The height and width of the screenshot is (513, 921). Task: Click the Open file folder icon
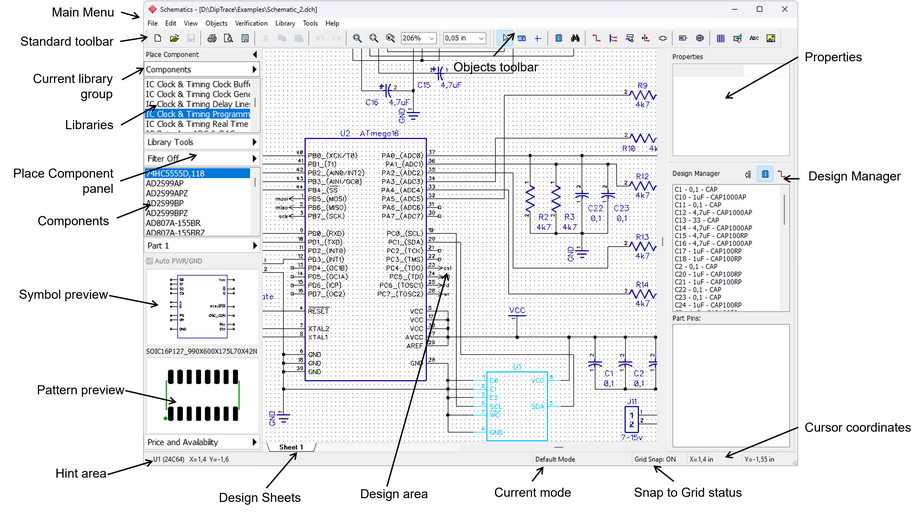(x=174, y=38)
